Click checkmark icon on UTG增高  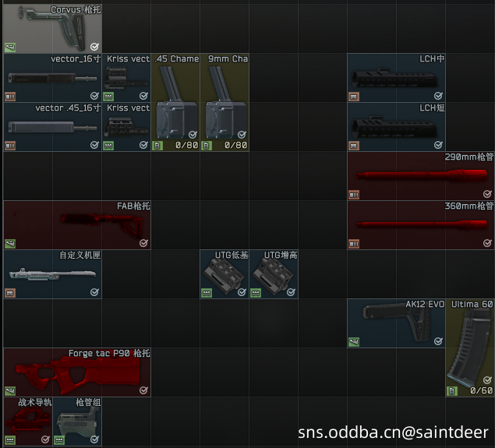coord(291,292)
